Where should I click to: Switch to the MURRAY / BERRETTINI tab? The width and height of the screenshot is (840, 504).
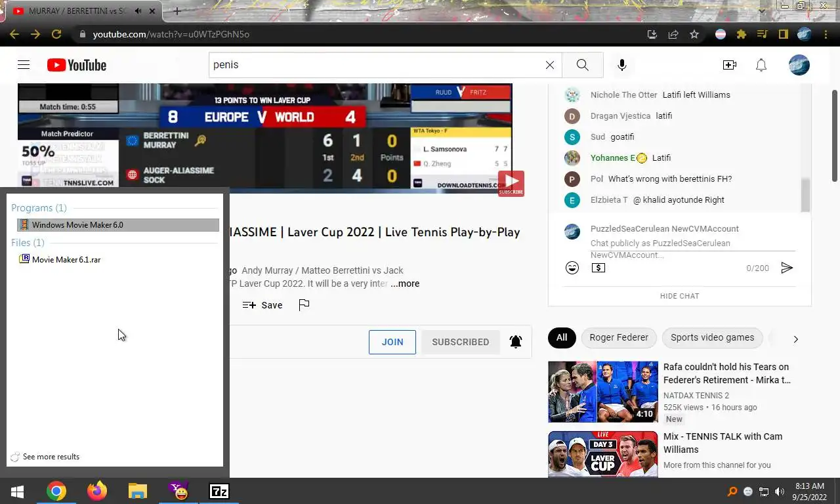pyautogui.click(x=77, y=11)
